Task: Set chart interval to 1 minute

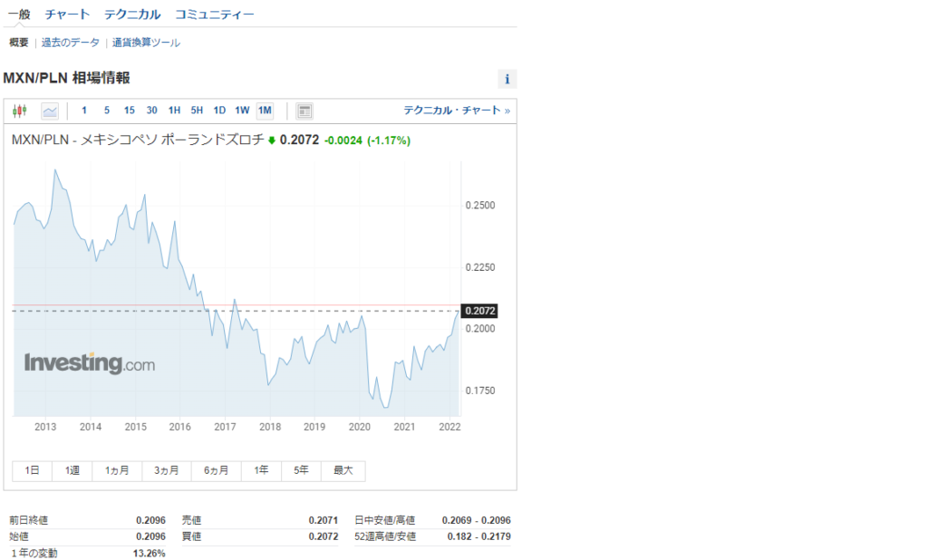Action: pyautogui.click(x=84, y=111)
